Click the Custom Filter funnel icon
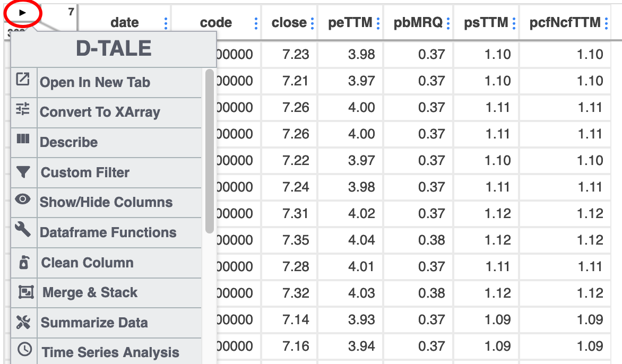This screenshot has width=622, height=364. click(23, 172)
